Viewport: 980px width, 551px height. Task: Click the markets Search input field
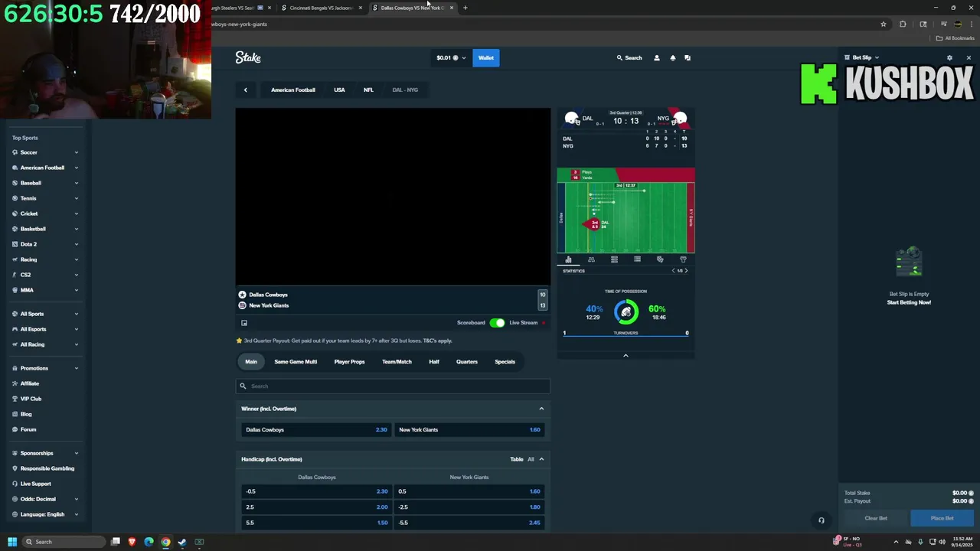pyautogui.click(x=393, y=386)
